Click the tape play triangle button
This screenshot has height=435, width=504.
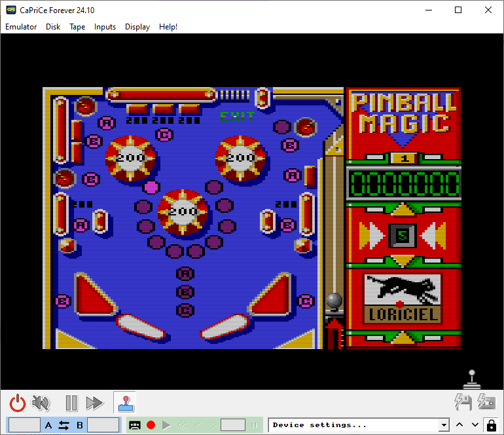pyautogui.click(x=166, y=425)
